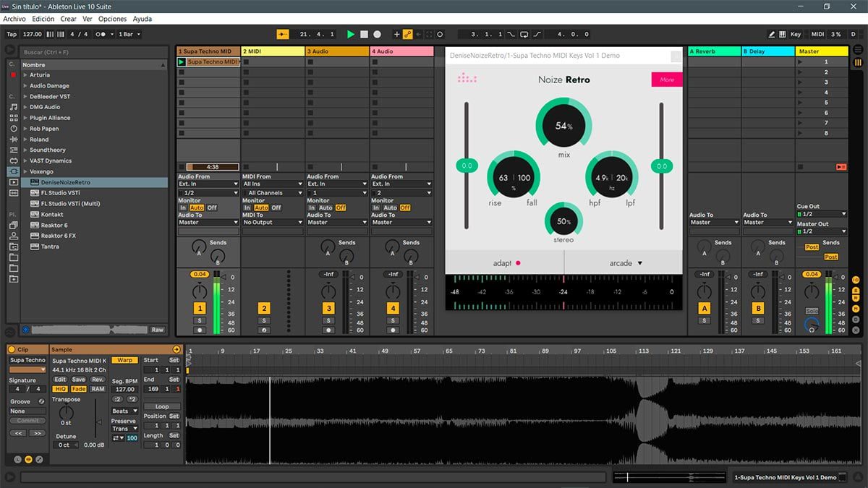The image size is (868, 488).
Task: Expand the Audio Damage folder
Action: [25, 86]
